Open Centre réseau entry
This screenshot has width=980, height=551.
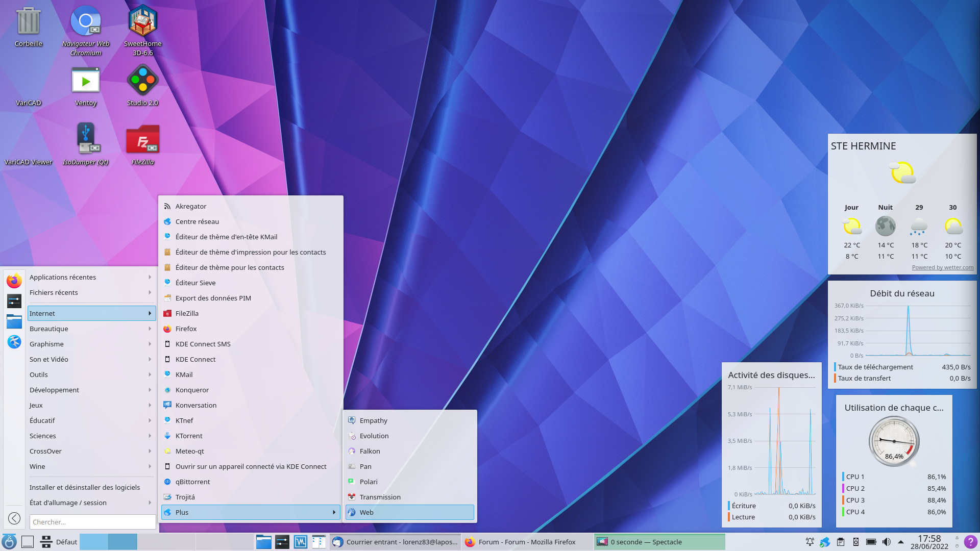click(251, 221)
